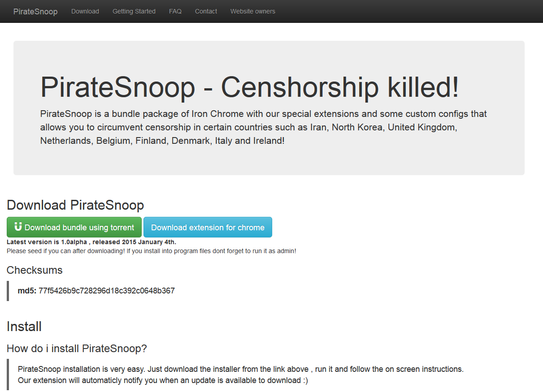Image resolution: width=543 pixels, height=392 pixels.
Task: Click Download bundle using torrent button
Action: coord(74,227)
